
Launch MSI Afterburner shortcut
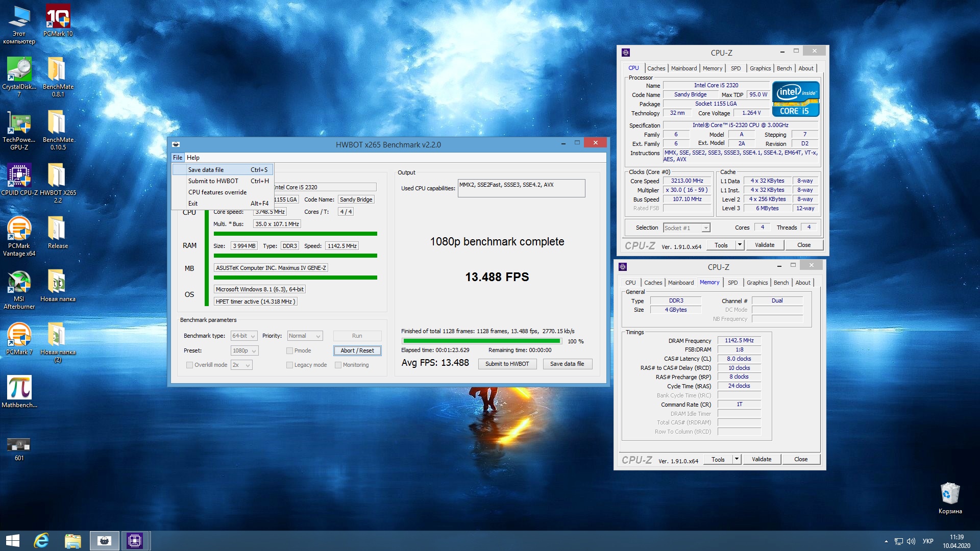click(19, 289)
